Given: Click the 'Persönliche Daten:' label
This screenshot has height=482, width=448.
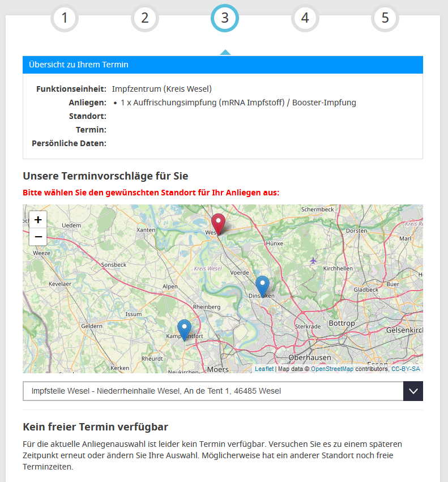Looking at the screenshot, I should coord(69,143).
